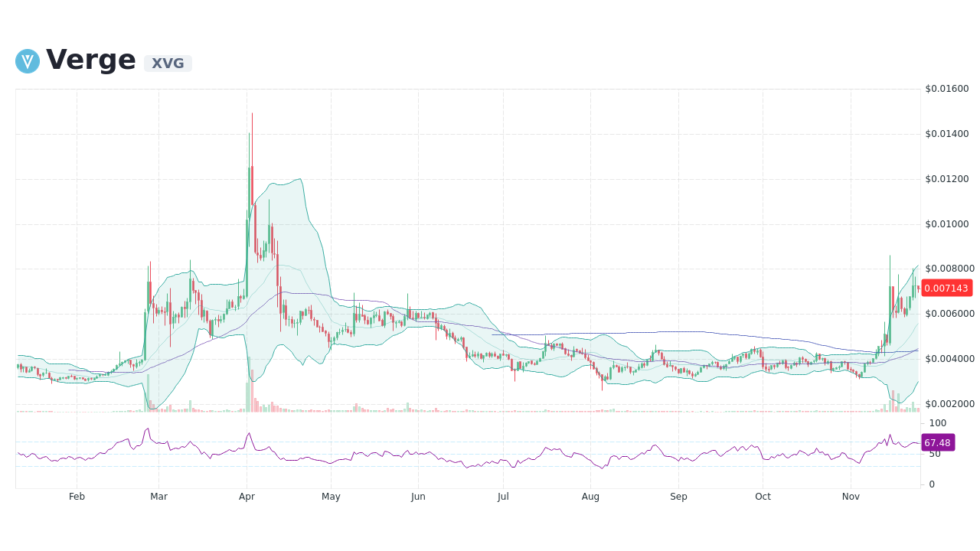
Task: Click the RSI axis label 50
Action: tap(935, 454)
